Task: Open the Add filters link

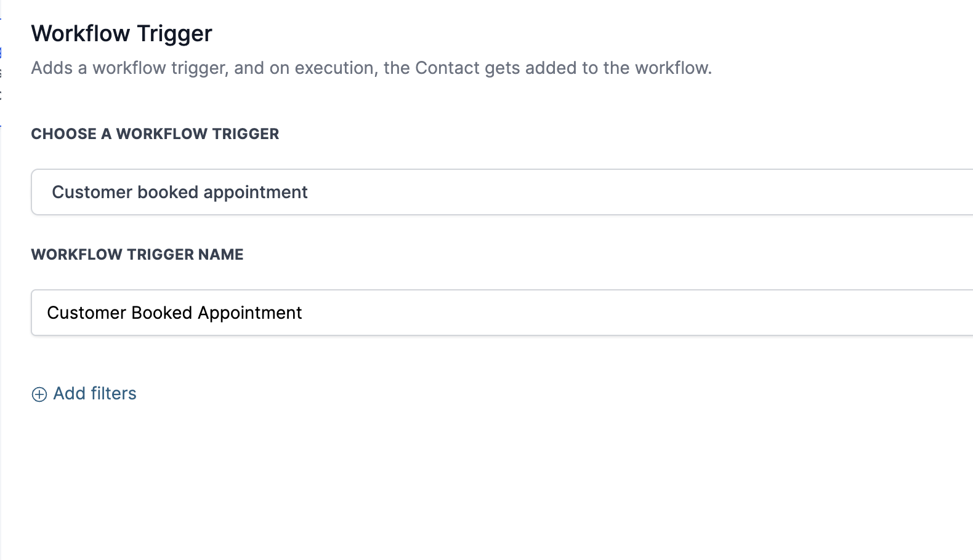Action: [x=84, y=394]
